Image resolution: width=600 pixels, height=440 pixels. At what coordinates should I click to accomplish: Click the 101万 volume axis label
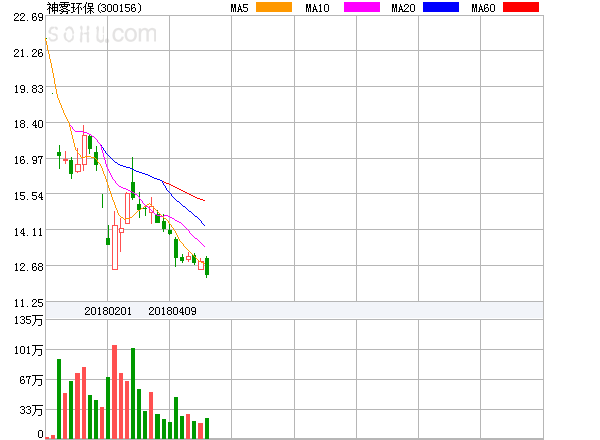point(28,350)
